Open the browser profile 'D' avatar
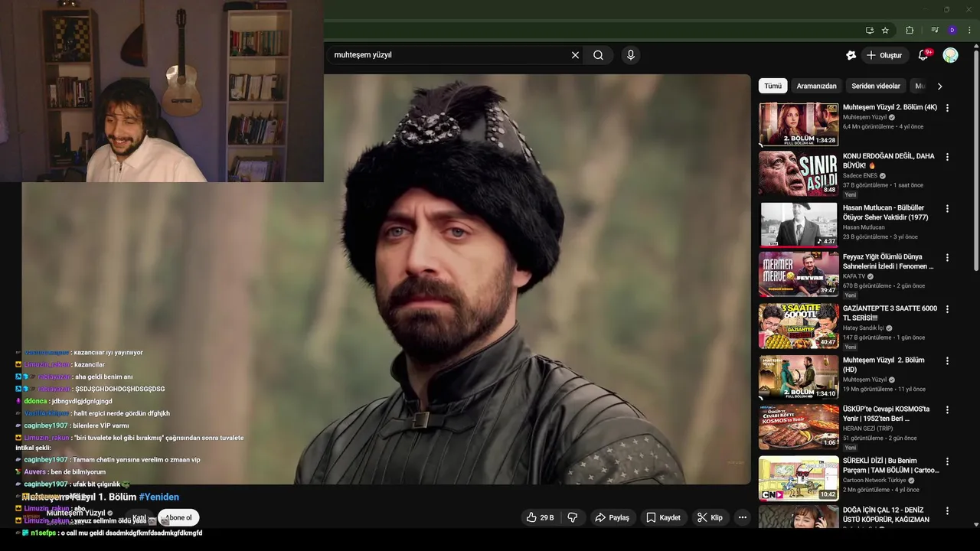 click(x=952, y=31)
